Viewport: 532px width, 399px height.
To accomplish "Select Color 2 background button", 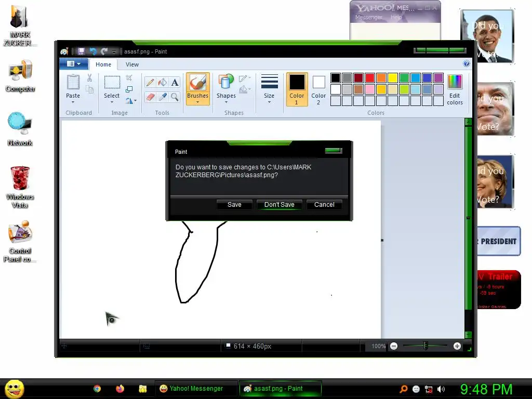I will click(318, 89).
